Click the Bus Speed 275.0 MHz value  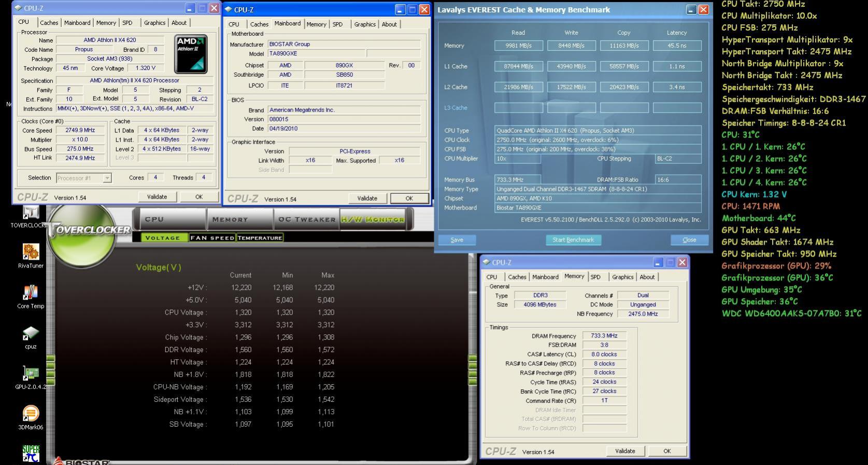[x=80, y=149]
